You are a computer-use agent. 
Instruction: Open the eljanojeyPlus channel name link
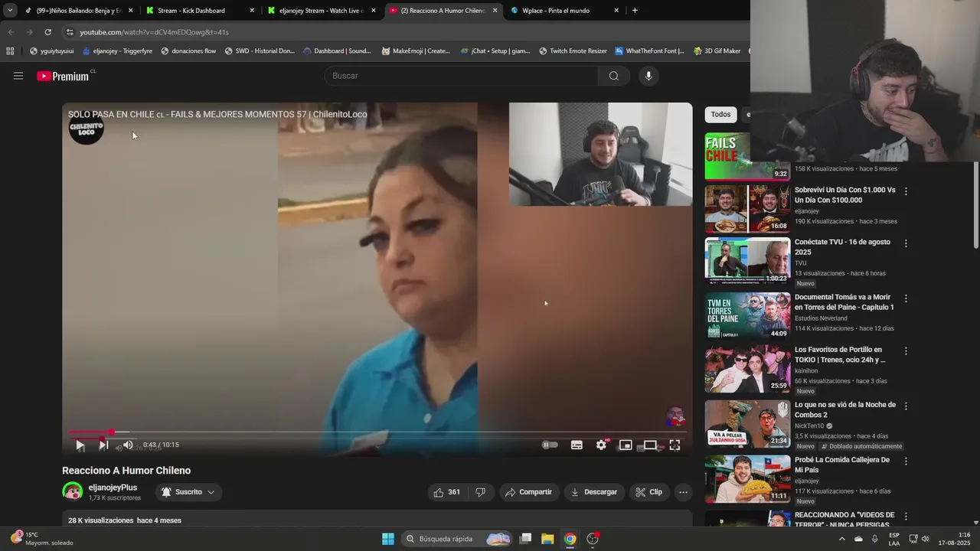tap(113, 487)
